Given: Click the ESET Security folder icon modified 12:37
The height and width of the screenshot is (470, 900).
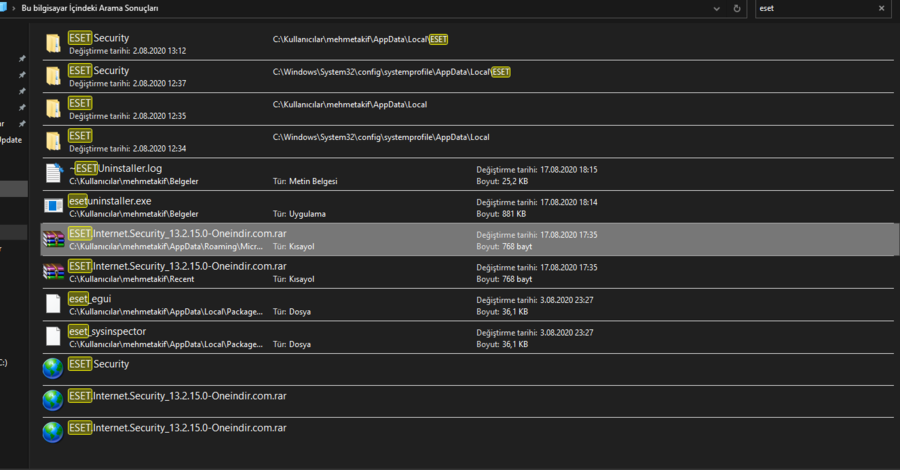Looking at the screenshot, I should pos(53,76).
